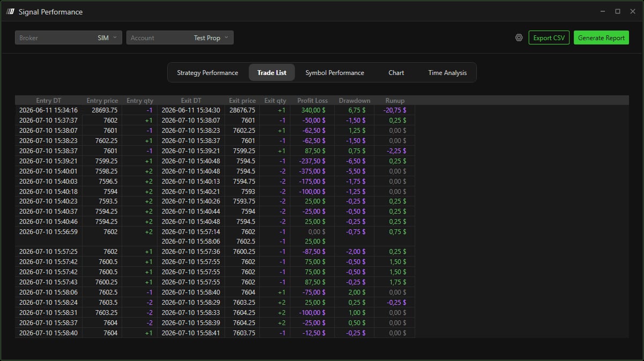Click exit date 2026-07-10 15:58:06

tap(191, 242)
